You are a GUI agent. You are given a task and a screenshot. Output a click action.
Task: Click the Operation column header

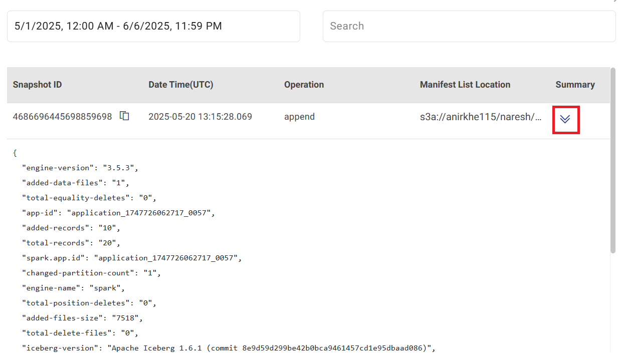[x=304, y=85]
